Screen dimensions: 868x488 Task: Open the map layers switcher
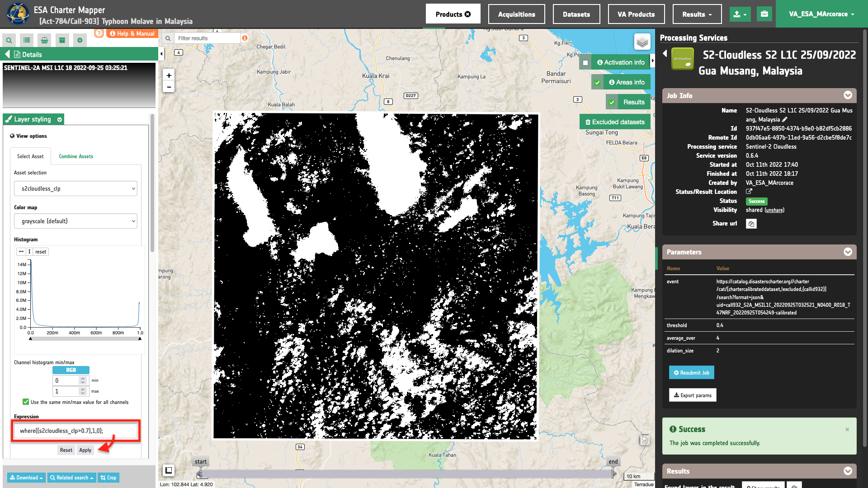tap(642, 42)
